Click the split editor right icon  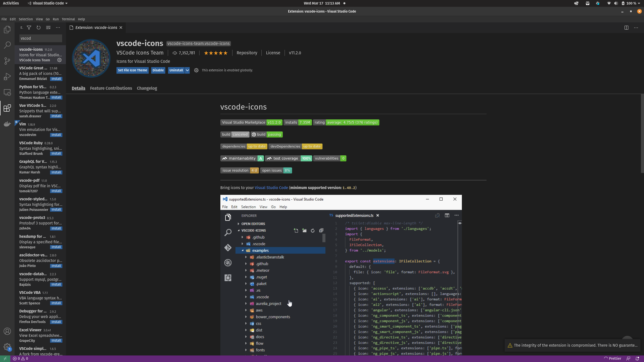(x=626, y=28)
